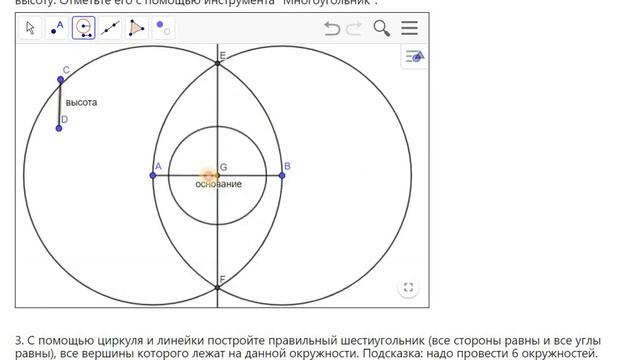This screenshot has width=640, height=360.
Task: Click intersection point E
Action: [218, 63]
